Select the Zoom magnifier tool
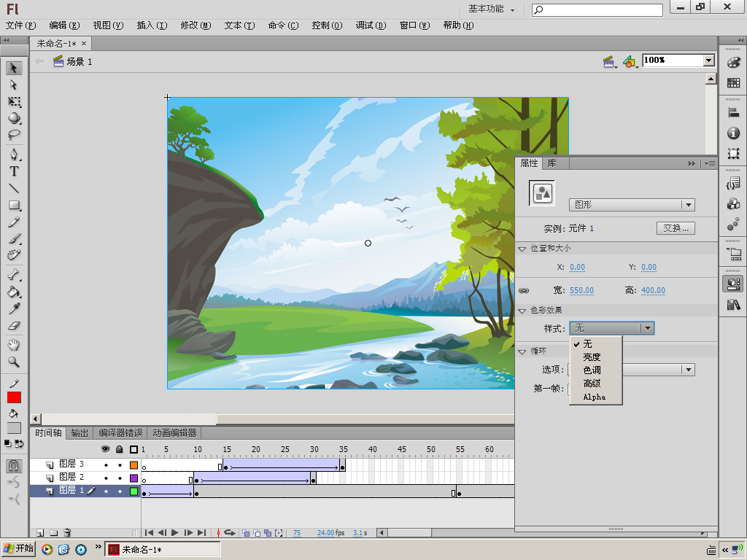 pos(14,362)
